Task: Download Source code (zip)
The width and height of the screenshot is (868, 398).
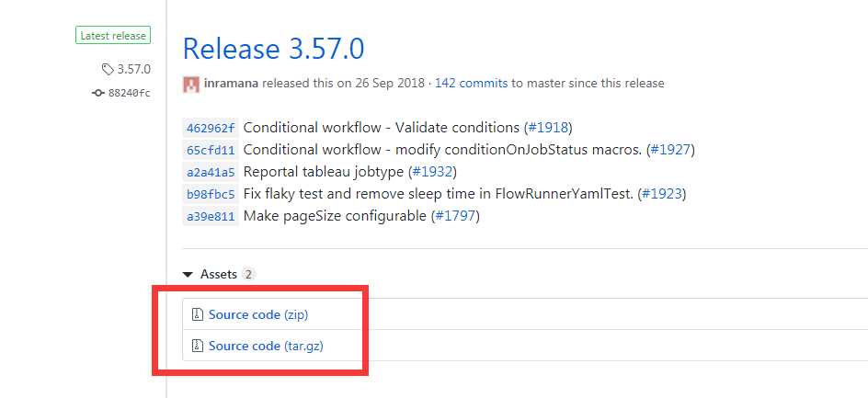Action: point(257,314)
